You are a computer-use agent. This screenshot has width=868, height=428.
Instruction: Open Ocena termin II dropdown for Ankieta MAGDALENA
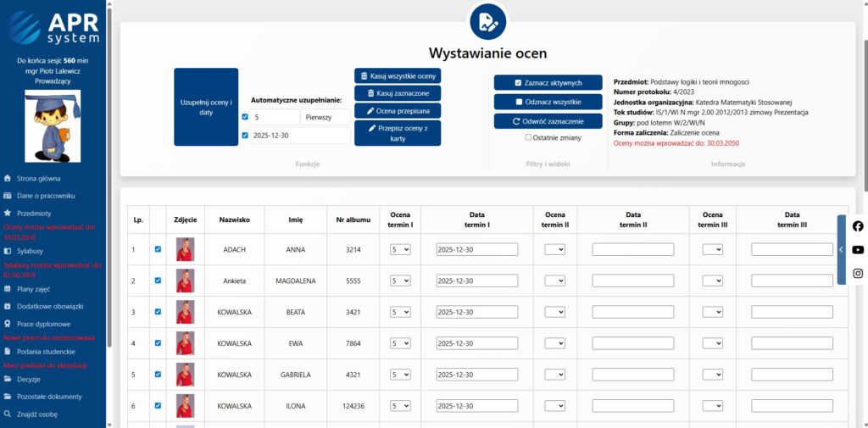[x=554, y=281]
